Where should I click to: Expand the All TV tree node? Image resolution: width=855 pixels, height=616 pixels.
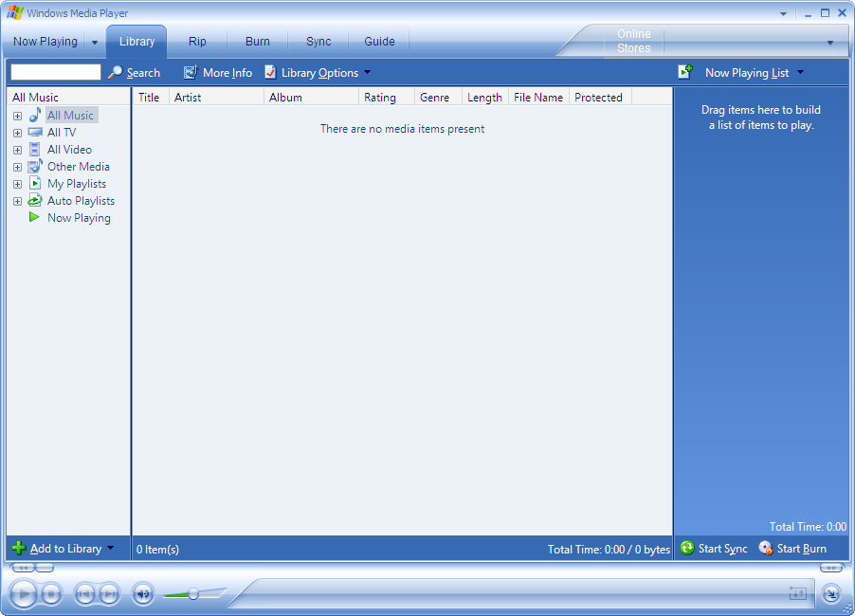click(x=17, y=133)
